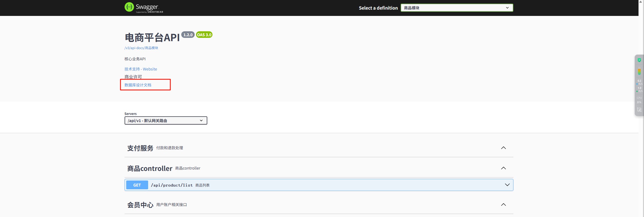Viewport: 644px width, 217px height.
Task: Click the 1.2.0 version badge
Action: (x=188, y=35)
